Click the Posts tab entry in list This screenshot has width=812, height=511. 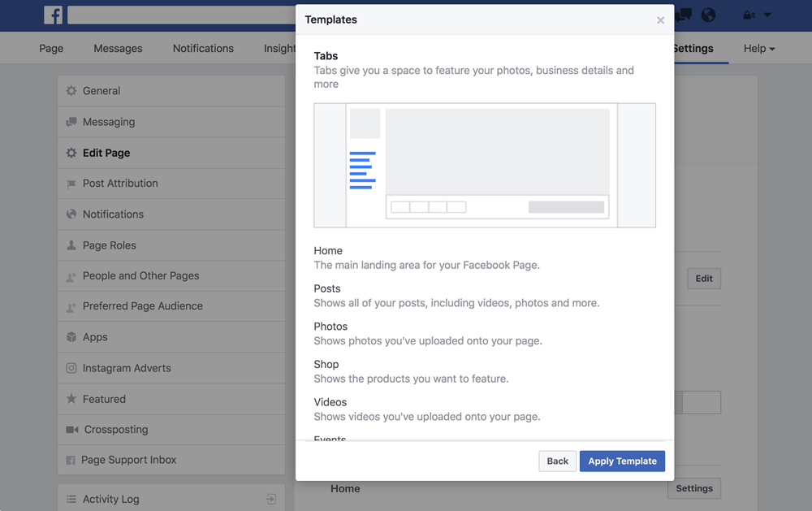(x=456, y=296)
